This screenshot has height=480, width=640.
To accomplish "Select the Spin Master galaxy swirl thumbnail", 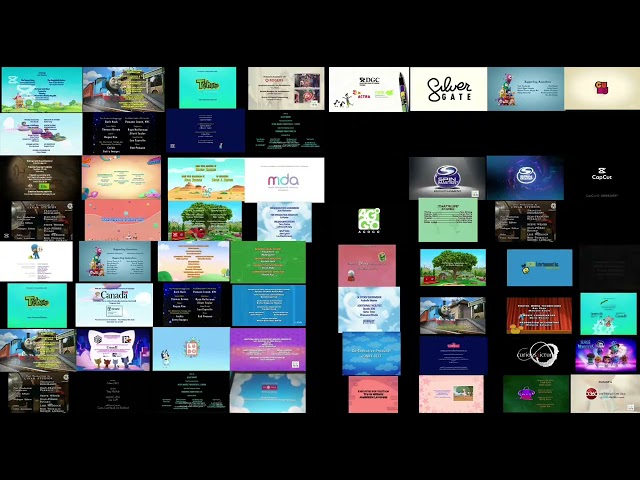I will tap(525, 178).
